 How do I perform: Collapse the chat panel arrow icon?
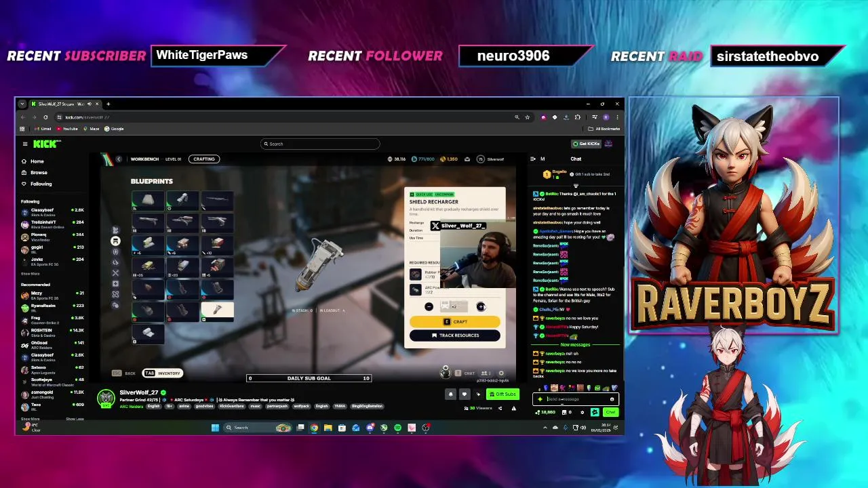pos(532,159)
